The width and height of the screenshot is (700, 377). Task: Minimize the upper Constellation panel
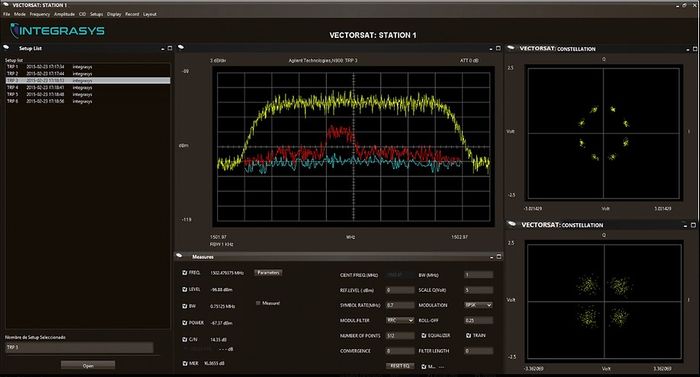point(688,50)
